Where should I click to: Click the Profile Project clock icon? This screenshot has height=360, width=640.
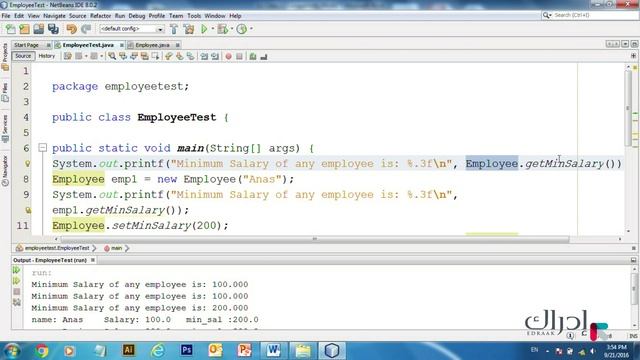coord(242,29)
